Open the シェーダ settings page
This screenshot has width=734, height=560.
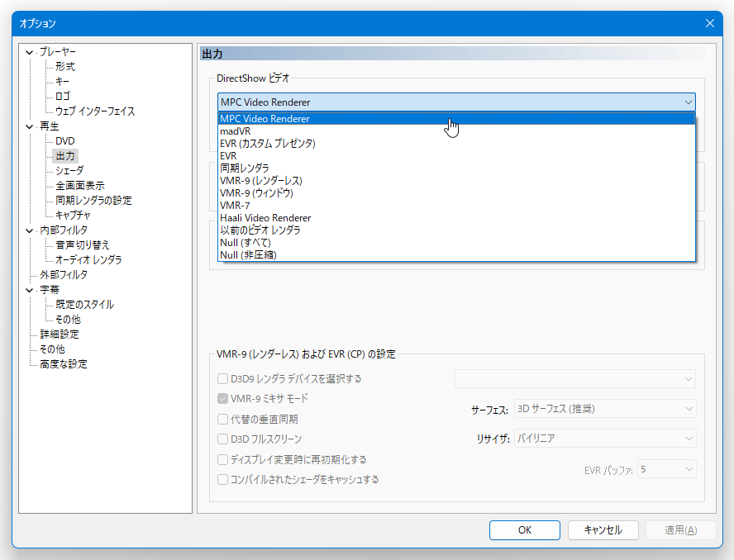[x=69, y=171]
